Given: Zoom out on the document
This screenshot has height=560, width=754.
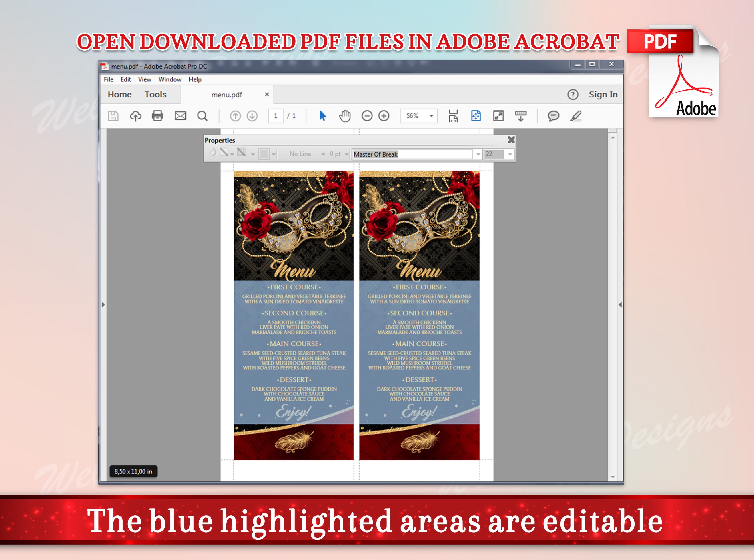Looking at the screenshot, I should tap(367, 116).
